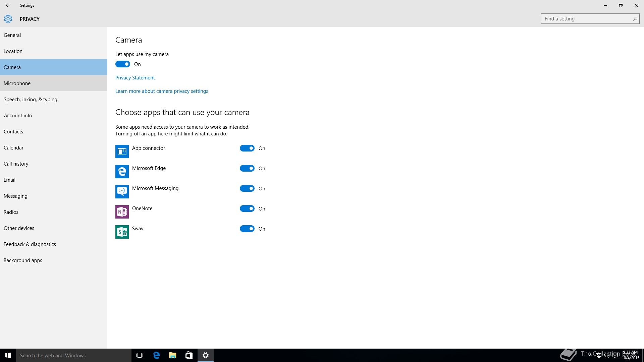Click the App connector label

(x=149, y=148)
